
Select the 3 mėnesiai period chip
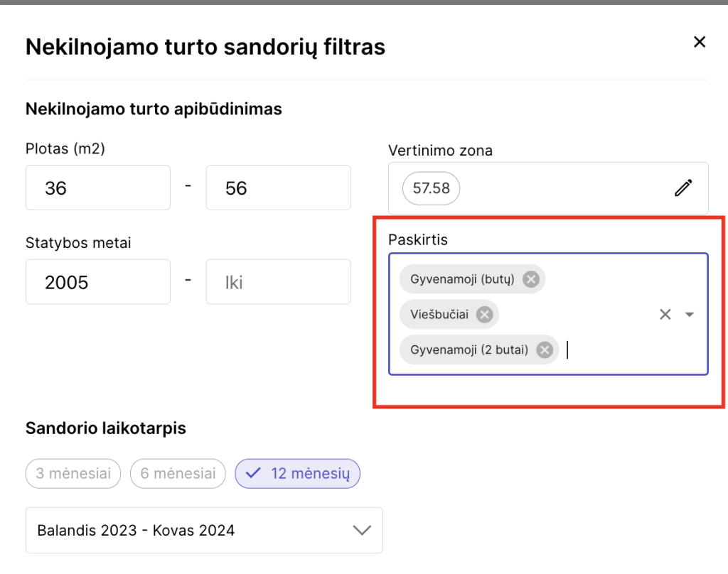pyautogui.click(x=73, y=474)
